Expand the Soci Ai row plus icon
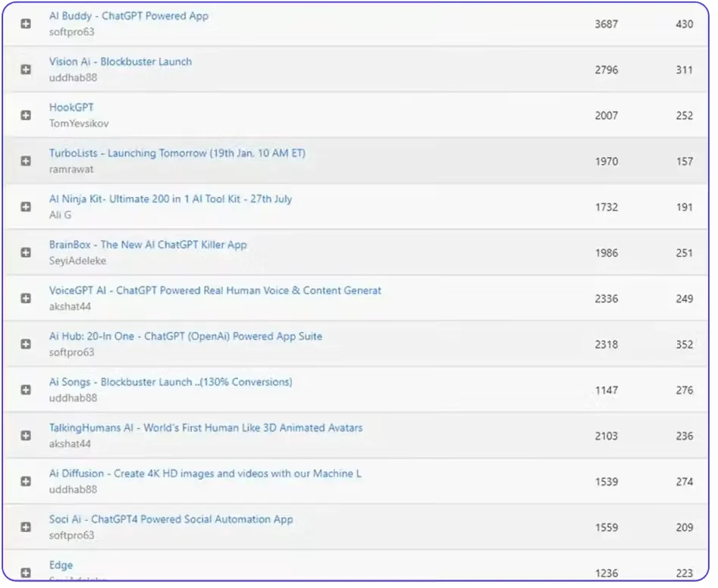The image size is (718, 588). click(x=26, y=527)
